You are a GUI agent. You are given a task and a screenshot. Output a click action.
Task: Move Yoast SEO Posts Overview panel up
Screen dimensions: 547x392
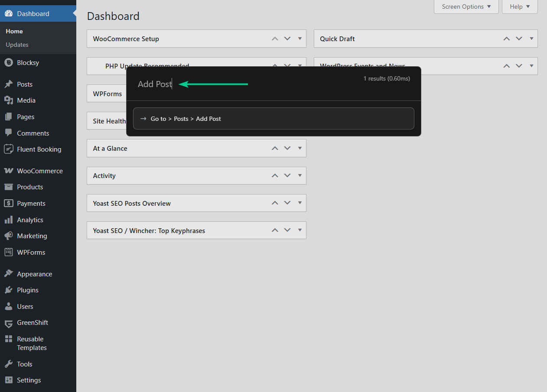click(274, 203)
